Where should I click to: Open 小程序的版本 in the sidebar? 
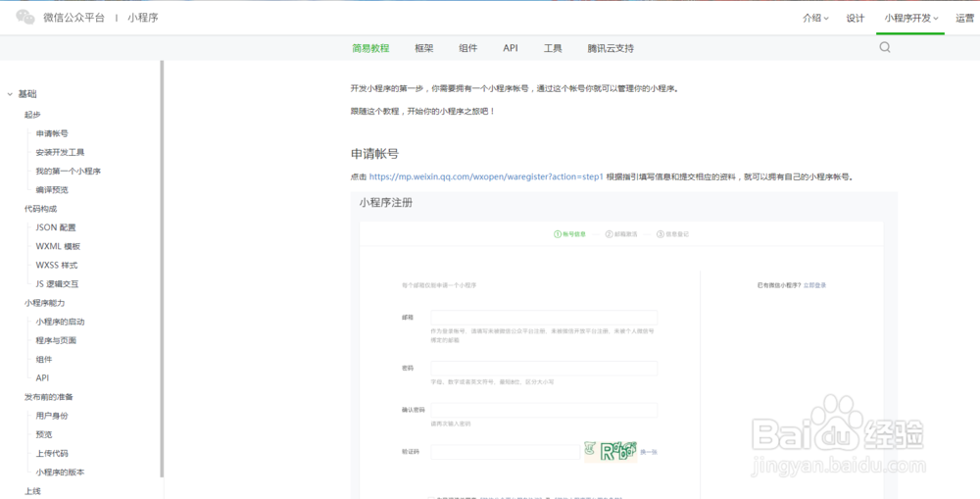click(x=60, y=473)
